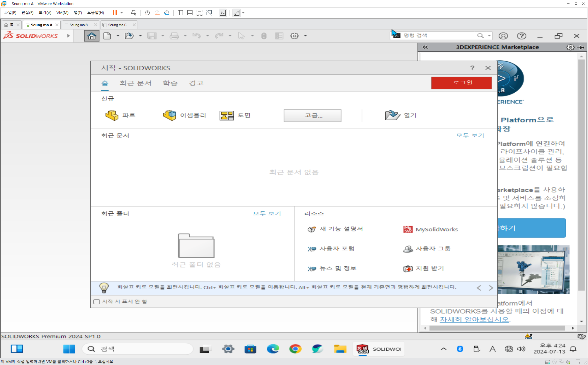
Task: Open MySolidWorks resource
Action: [x=431, y=229]
